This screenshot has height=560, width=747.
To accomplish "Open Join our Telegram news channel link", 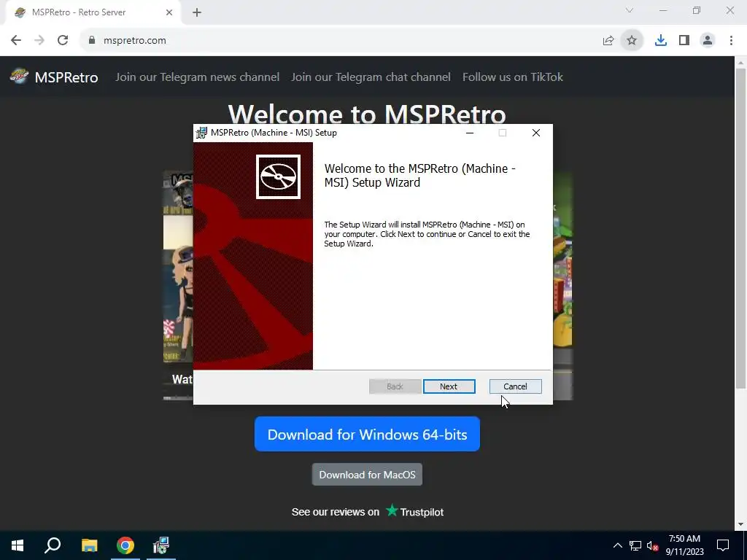I will pyautogui.click(x=197, y=77).
